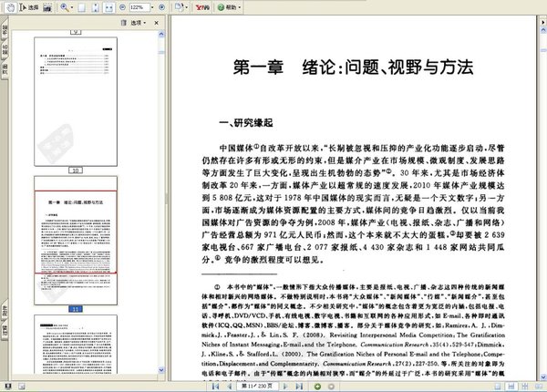
Task: Click highlighted page label 11
Action: click(76, 309)
